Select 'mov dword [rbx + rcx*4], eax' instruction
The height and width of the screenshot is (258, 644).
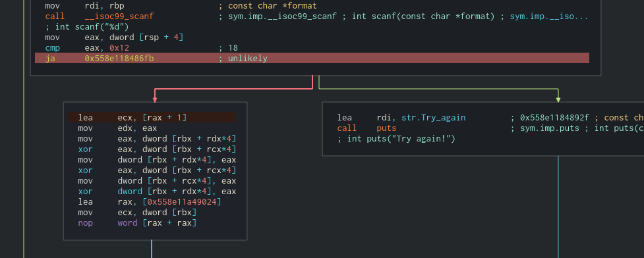coord(157,181)
